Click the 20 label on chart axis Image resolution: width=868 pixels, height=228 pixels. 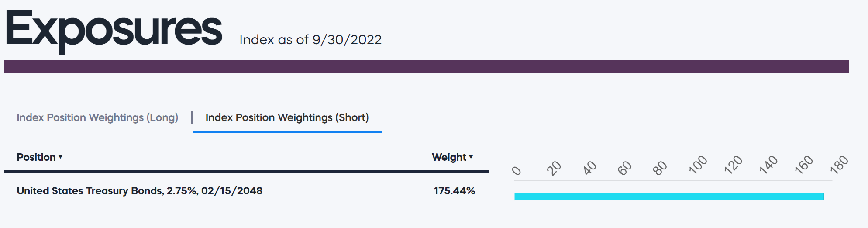coord(554,168)
